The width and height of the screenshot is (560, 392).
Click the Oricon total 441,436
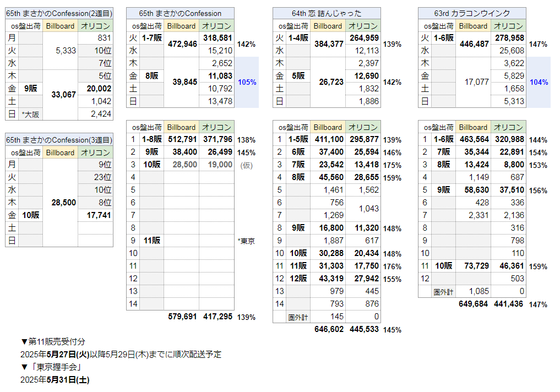click(x=509, y=304)
